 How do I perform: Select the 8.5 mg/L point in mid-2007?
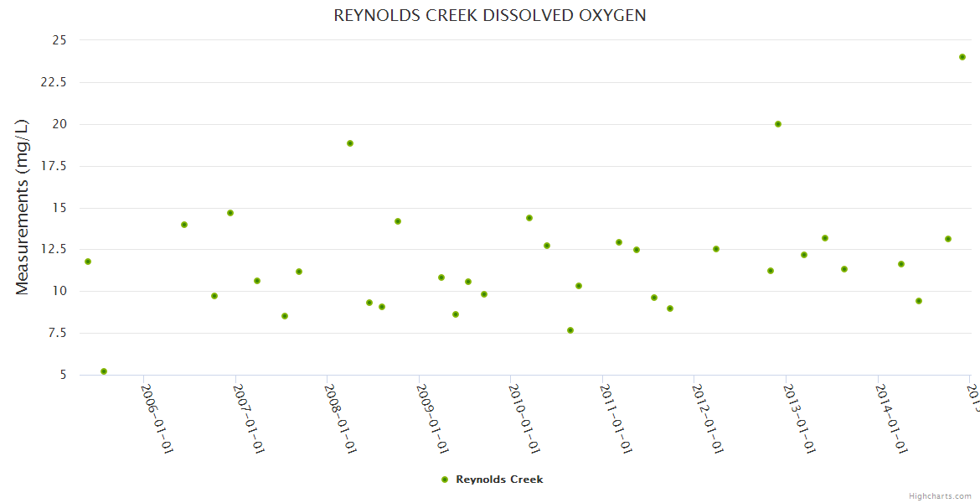285,316
